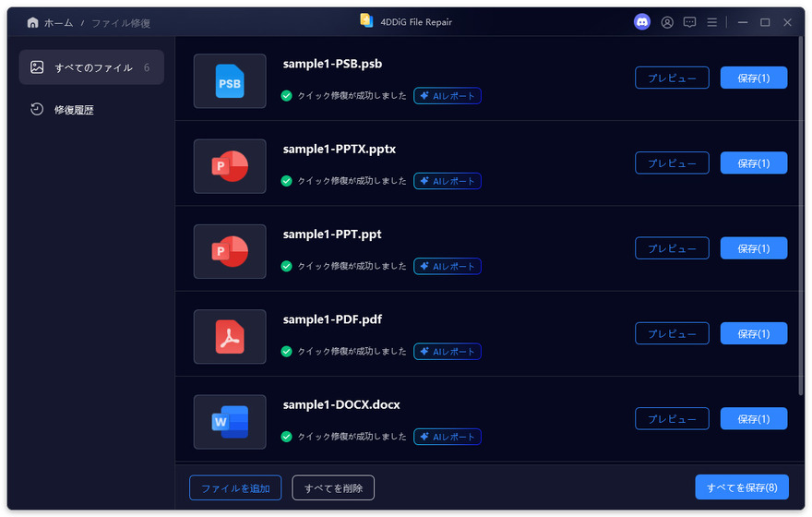Image resolution: width=812 pixels, height=517 pixels.
Task: Preview sample1-PPT.ppt with プレビュー
Action: point(672,248)
